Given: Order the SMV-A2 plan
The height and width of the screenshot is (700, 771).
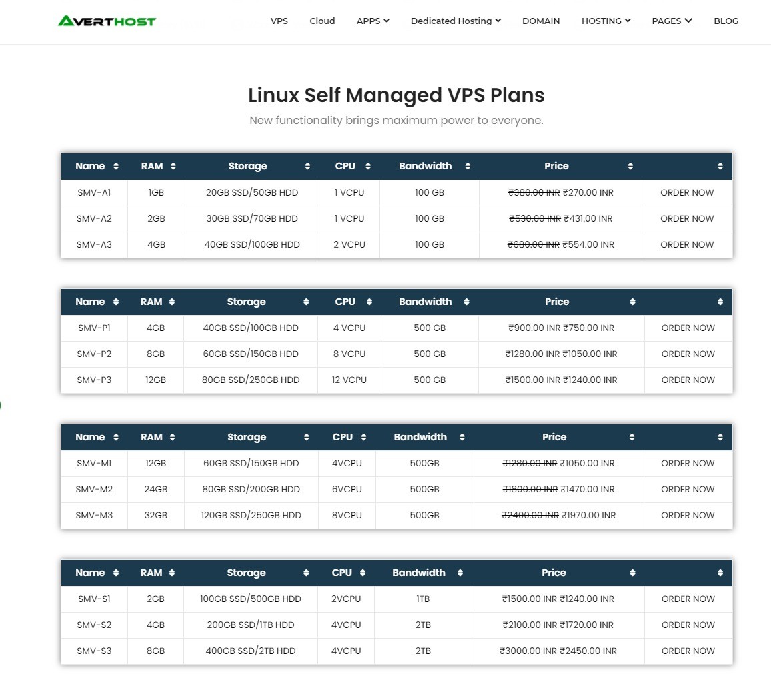Looking at the screenshot, I should 687,218.
